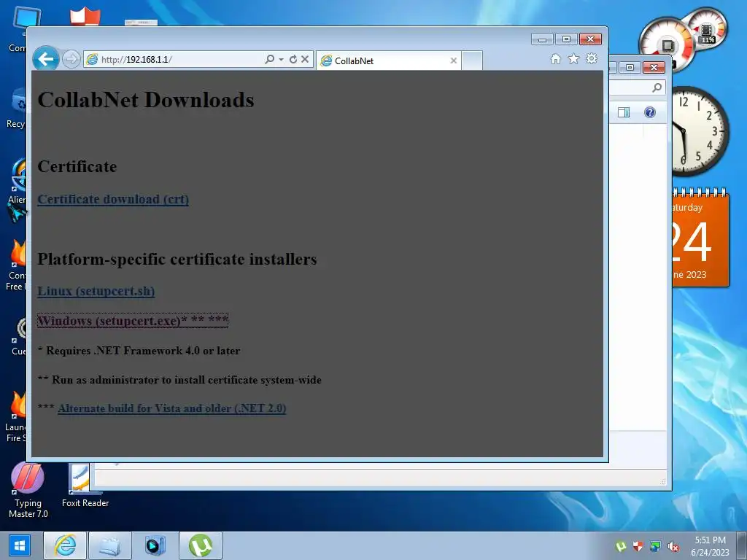Close the Internet Explorer window
Screen dimensions: 747x560
pos(590,39)
